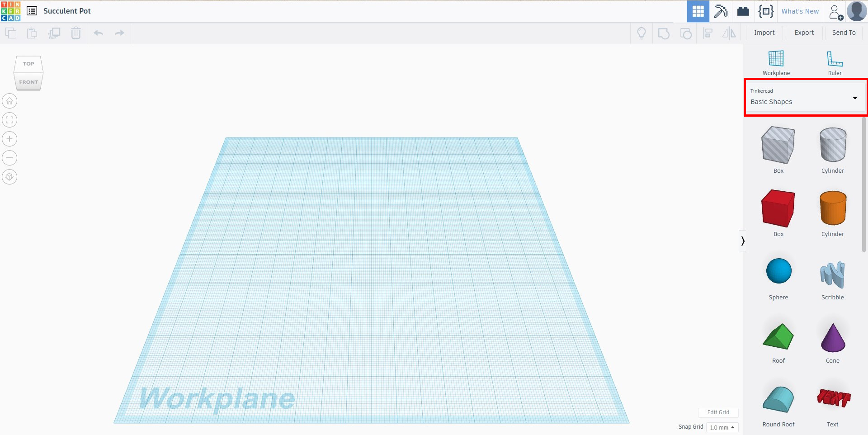868x435 pixels.
Task: Open the design list icon beside title
Action: pyautogui.click(x=32, y=11)
